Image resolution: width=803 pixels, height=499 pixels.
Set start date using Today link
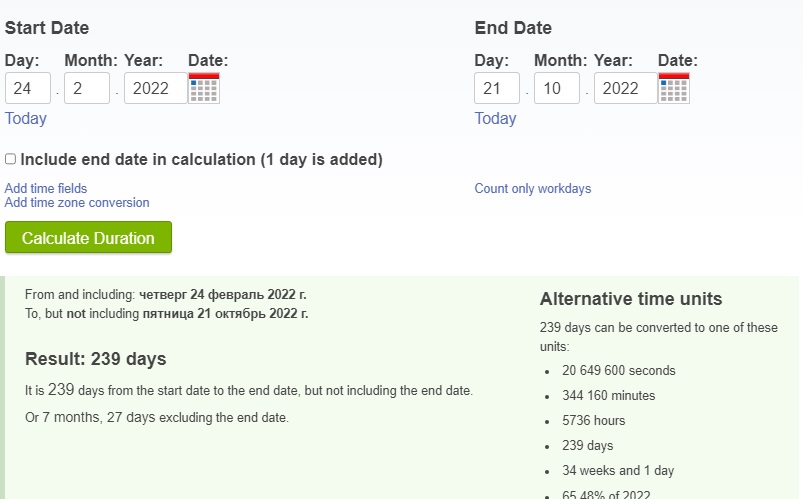(x=26, y=118)
